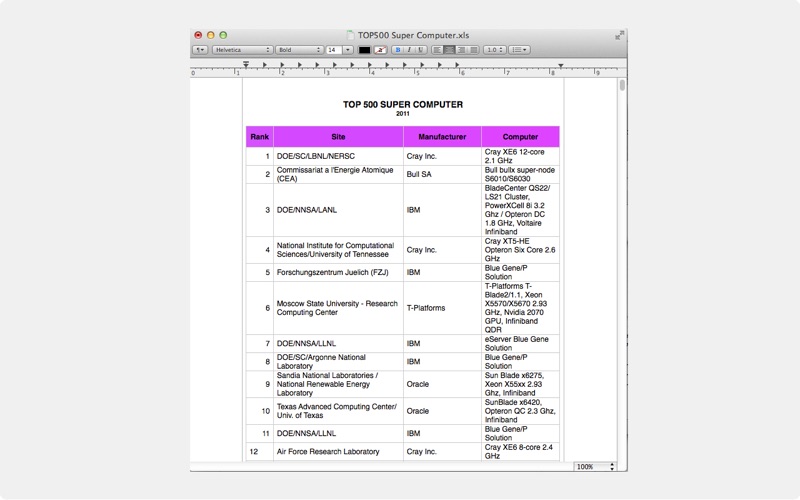800x500 pixels.
Task: Click the font size field showing 14
Action: tap(334, 50)
